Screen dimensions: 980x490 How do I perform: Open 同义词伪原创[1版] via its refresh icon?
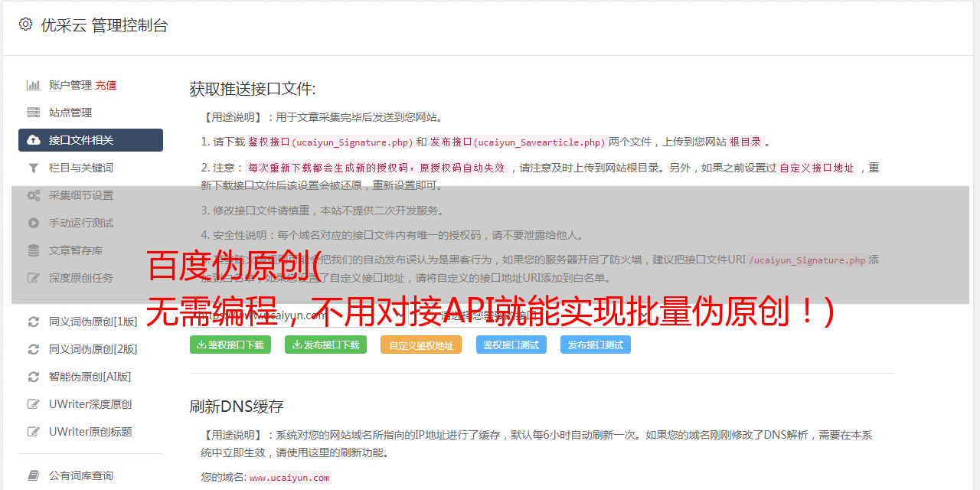click(x=34, y=322)
